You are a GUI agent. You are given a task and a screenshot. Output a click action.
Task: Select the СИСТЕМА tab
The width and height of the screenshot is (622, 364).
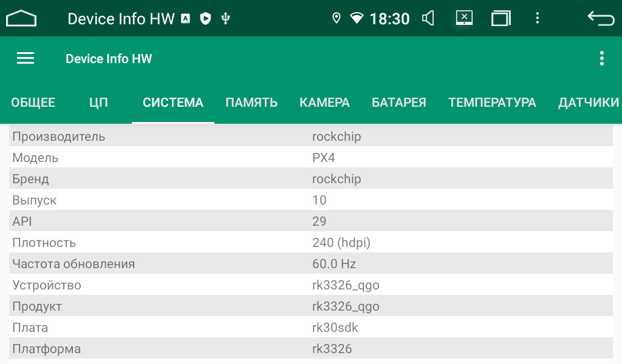click(173, 103)
